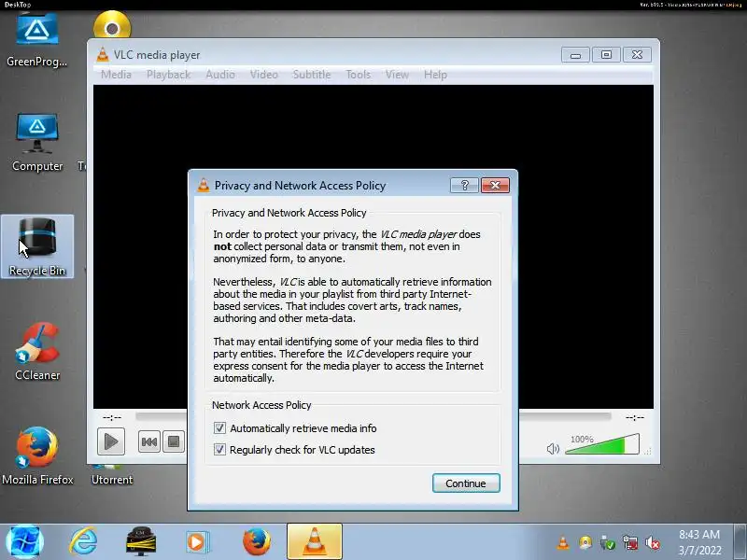Select the yellow disc desktop icon

coord(112,25)
